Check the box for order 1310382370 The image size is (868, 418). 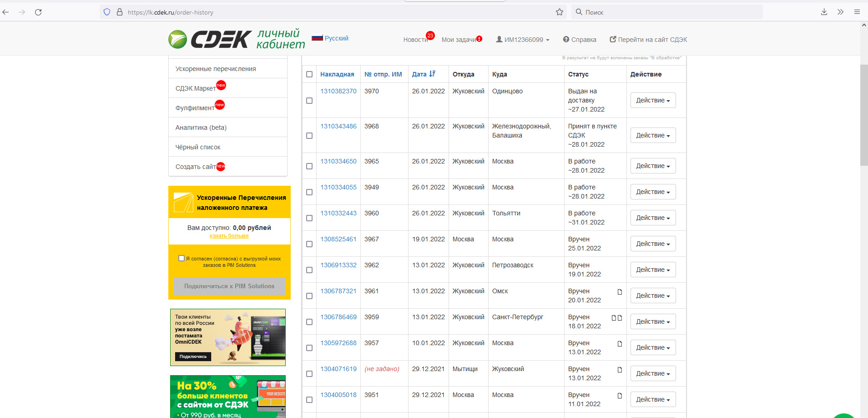tap(309, 101)
